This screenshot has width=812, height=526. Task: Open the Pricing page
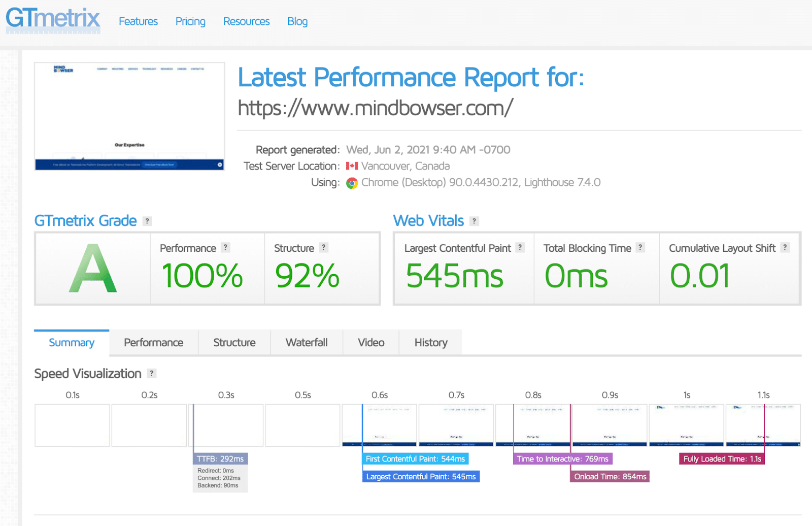point(190,21)
